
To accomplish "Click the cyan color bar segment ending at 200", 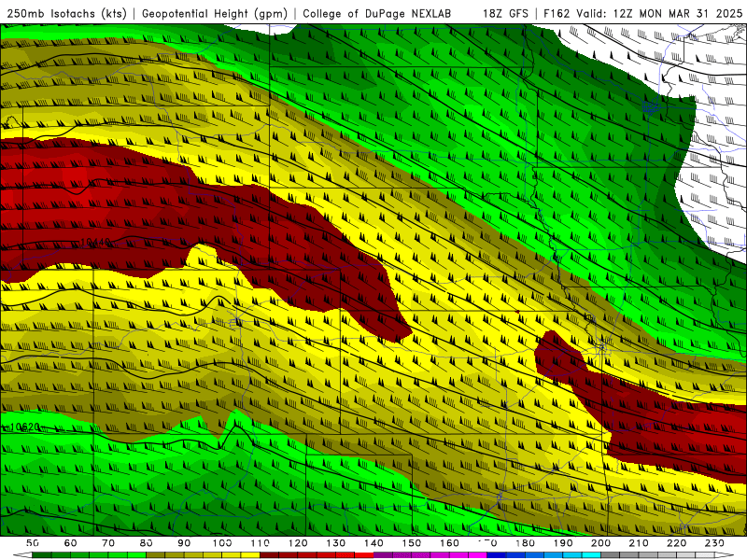I will click(592, 555).
